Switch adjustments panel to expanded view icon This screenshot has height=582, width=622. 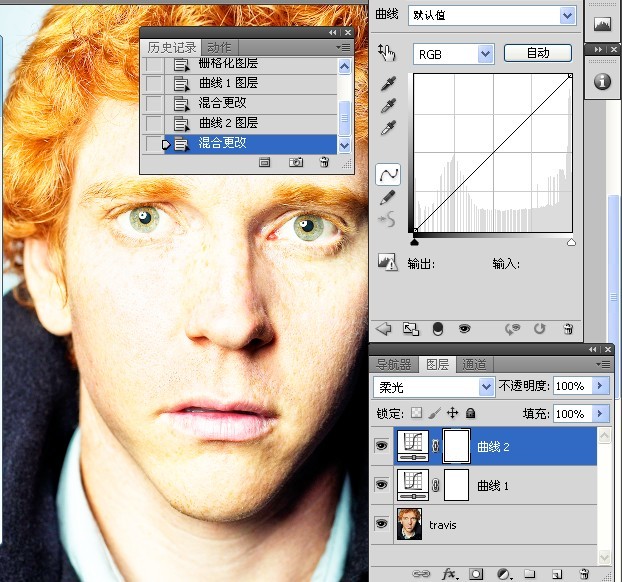coord(411,329)
